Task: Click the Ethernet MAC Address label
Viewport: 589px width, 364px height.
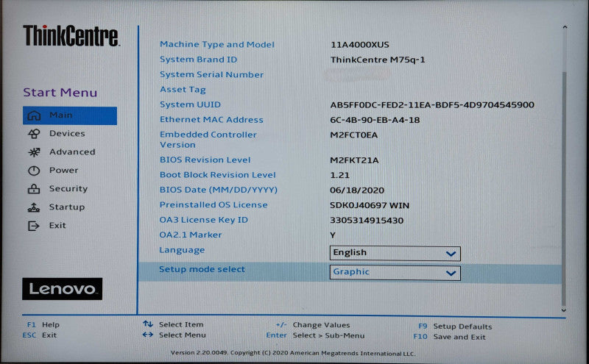Action: click(x=211, y=119)
